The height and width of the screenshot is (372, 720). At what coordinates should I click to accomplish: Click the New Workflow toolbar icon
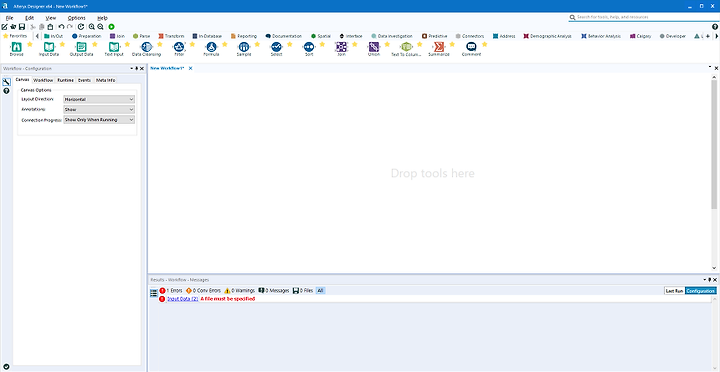pyautogui.click(x=5, y=27)
